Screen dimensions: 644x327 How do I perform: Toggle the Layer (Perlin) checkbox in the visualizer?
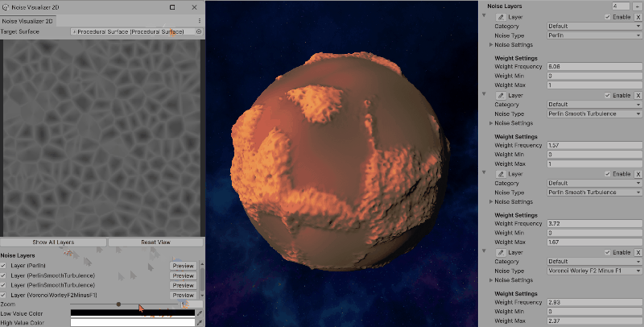pyautogui.click(x=4, y=265)
